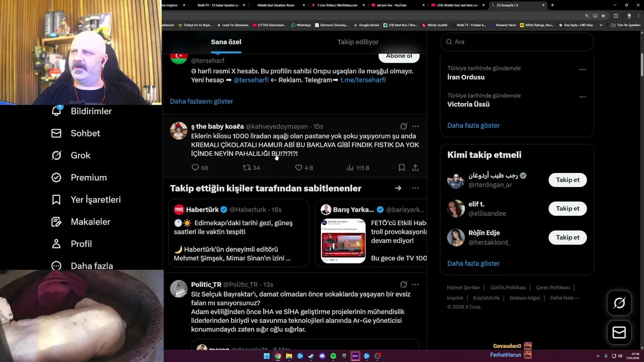Open Sohbet envelope icon in sidebar
The height and width of the screenshot is (362, 644).
click(56, 133)
